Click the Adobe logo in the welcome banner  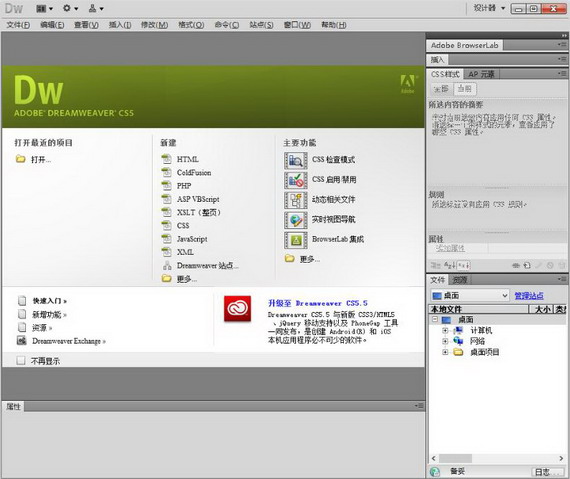[407, 84]
